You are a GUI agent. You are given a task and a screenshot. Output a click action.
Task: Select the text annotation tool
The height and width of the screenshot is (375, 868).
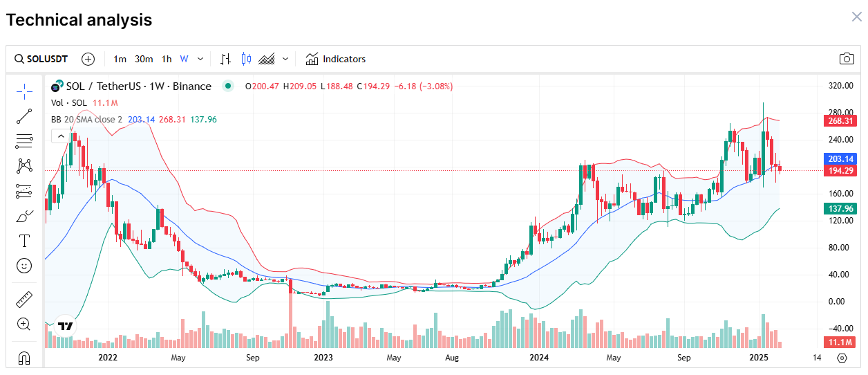pos(24,241)
